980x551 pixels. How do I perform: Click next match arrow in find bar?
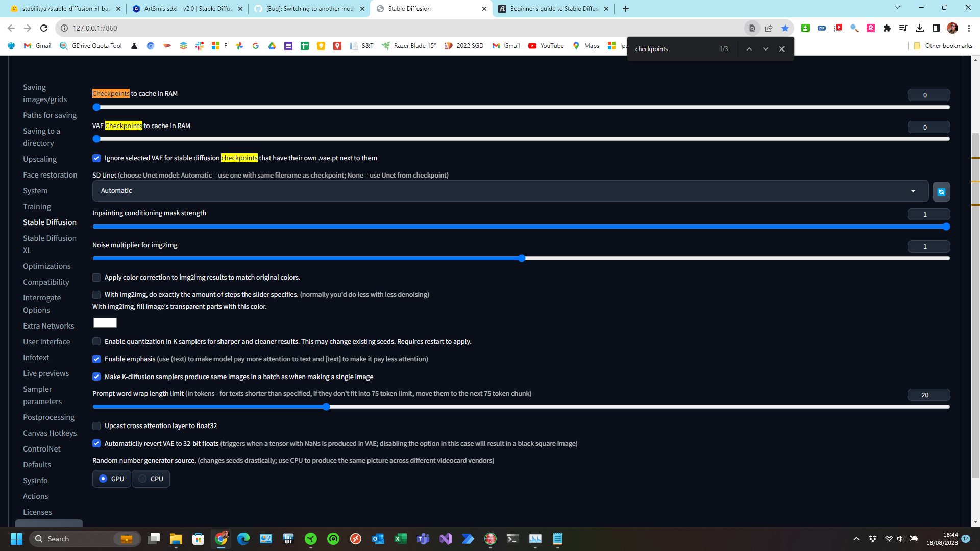pyautogui.click(x=765, y=48)
